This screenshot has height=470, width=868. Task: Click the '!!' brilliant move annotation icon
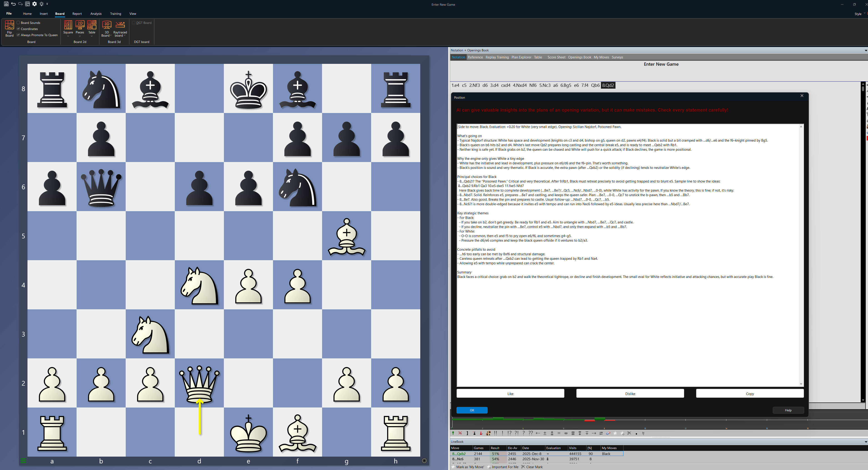point(495,433)
